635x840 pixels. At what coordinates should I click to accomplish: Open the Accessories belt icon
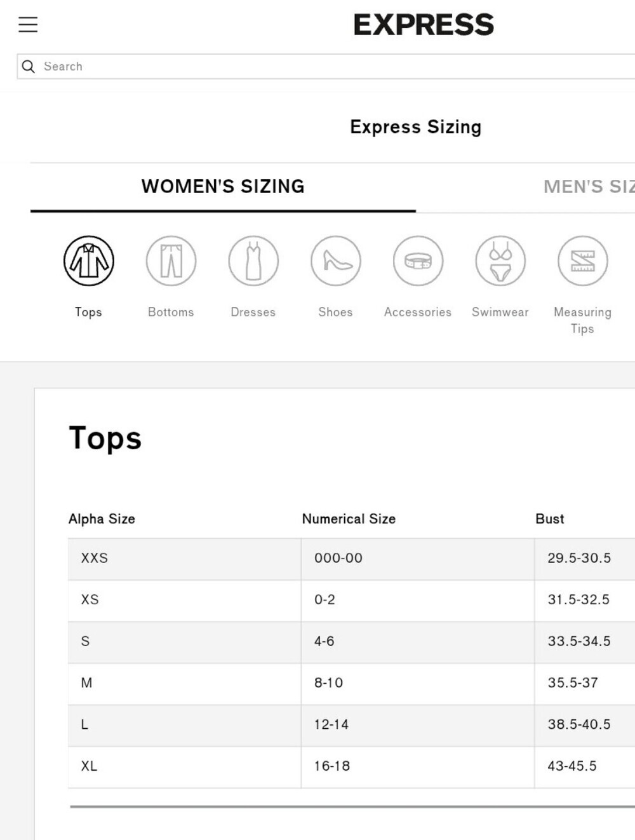418,261
